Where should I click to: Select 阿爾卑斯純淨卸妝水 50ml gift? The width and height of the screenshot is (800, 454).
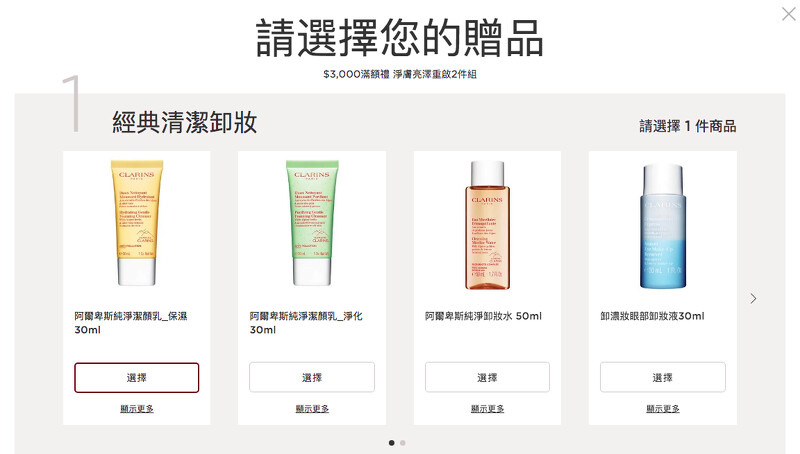pyautogui.click(x=487, y=377)
